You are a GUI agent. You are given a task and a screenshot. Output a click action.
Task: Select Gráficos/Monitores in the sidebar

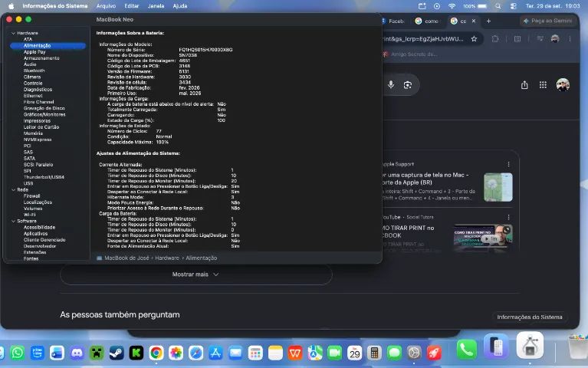click(44, 114)
